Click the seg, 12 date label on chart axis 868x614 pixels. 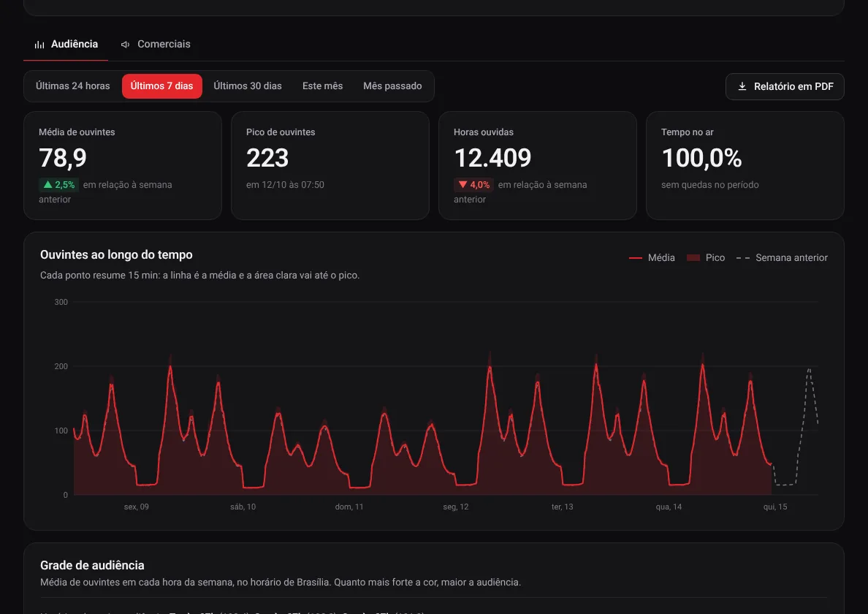[456, 507]
